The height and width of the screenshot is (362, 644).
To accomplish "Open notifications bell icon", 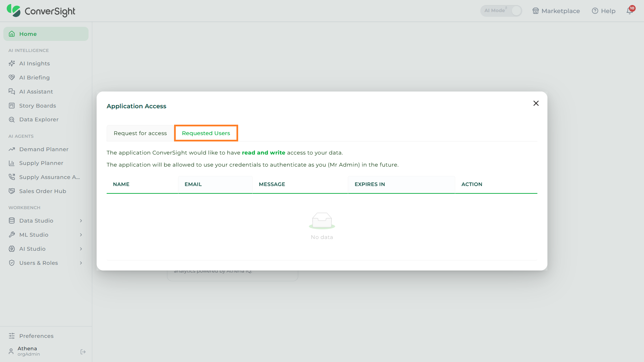I will (x=630, y=11).
